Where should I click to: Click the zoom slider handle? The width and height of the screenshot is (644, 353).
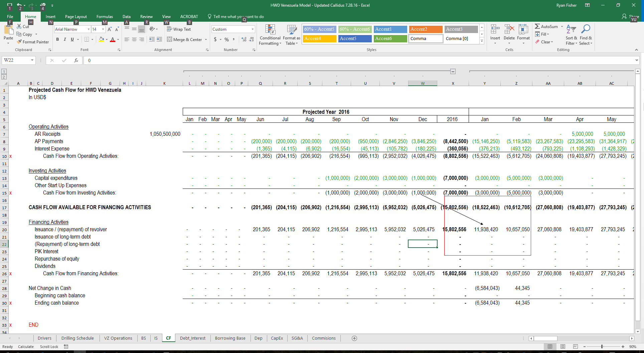click(602, 347)
